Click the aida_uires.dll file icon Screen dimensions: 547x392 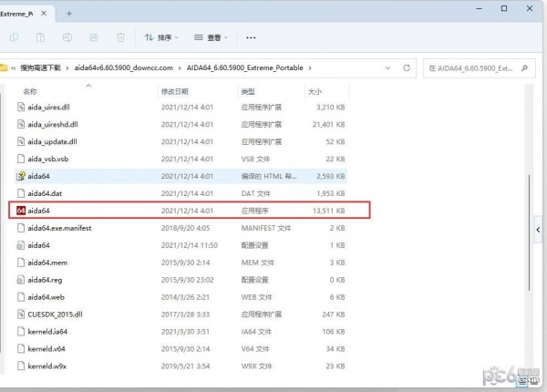(21, 107)
